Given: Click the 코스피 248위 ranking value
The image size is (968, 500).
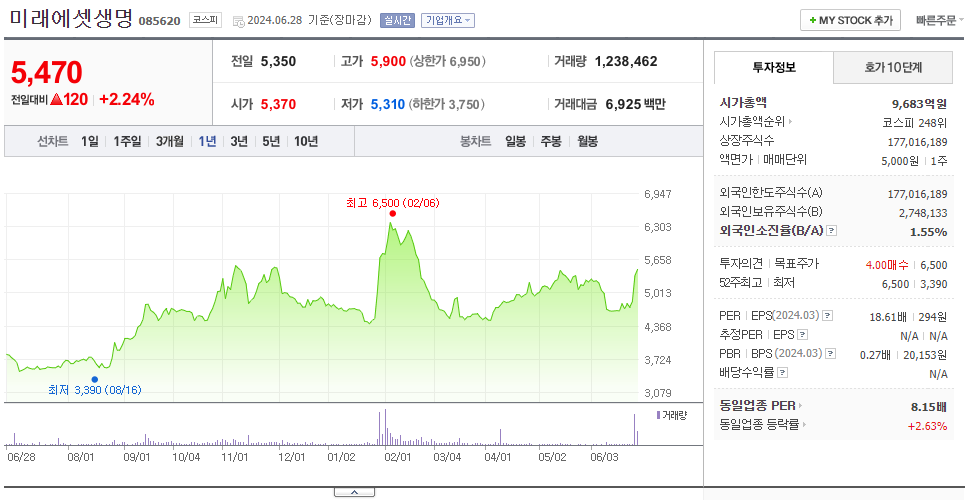Looking at the screenshot, I should (x=916, y=122).
